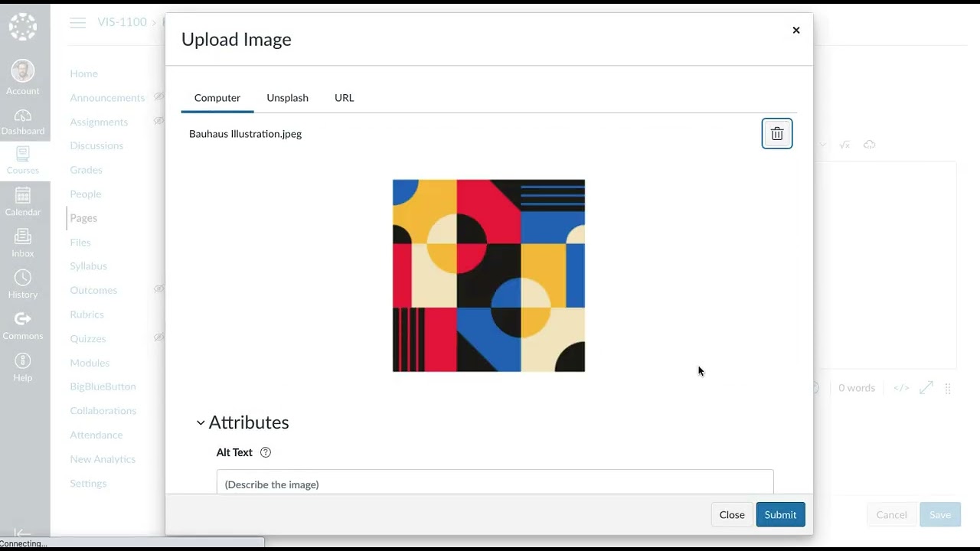Viewport: 980px width, 551px height.
Task: Open Settings in course navigation
Action: pos(88,483)
